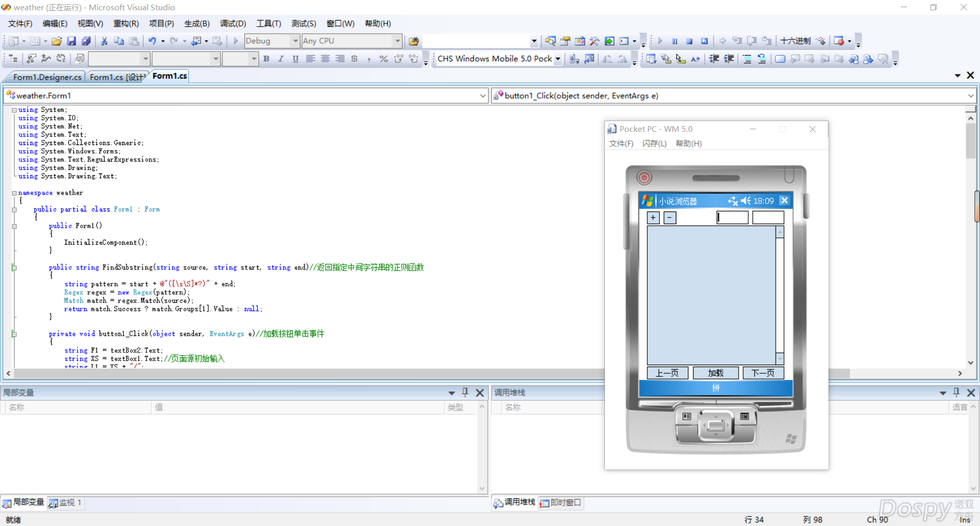Switch to 调用堆栈 tab

click(514, 503)
